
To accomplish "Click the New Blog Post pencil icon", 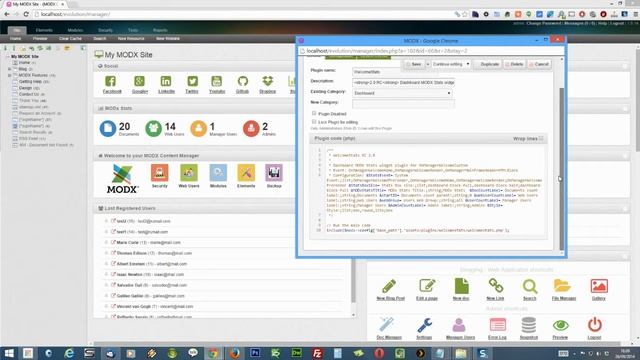I will pyautogui.click(x=389, y=286).
